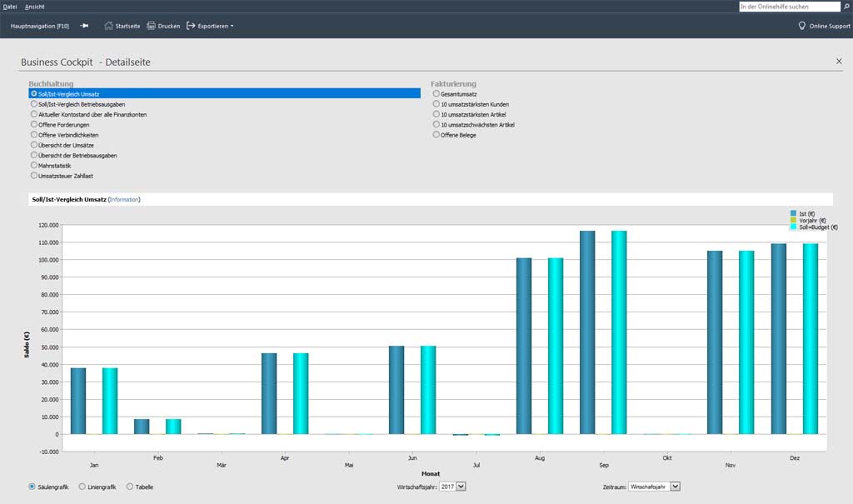
Task: Click the Online Support lightbulb icon
Action: 801,26
